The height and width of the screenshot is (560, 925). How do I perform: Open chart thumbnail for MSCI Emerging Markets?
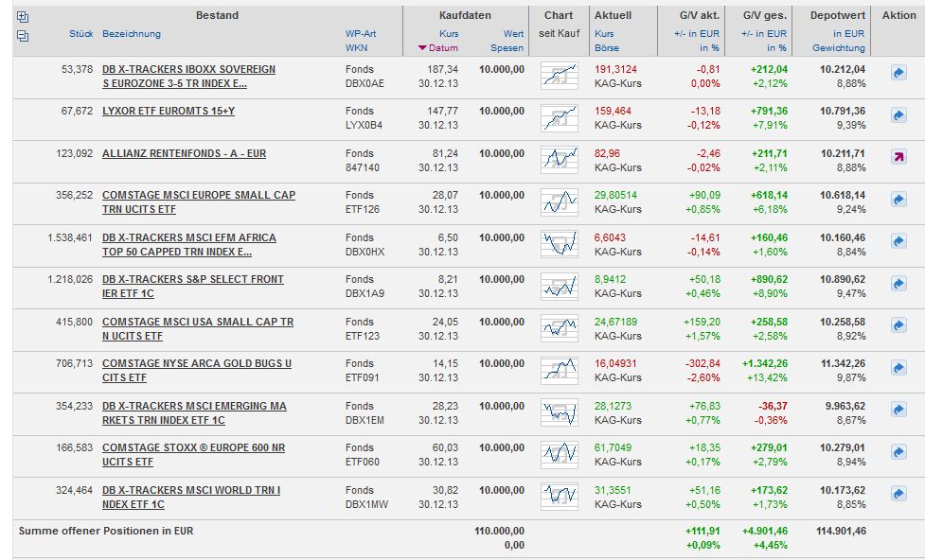(x=559, y=411)
